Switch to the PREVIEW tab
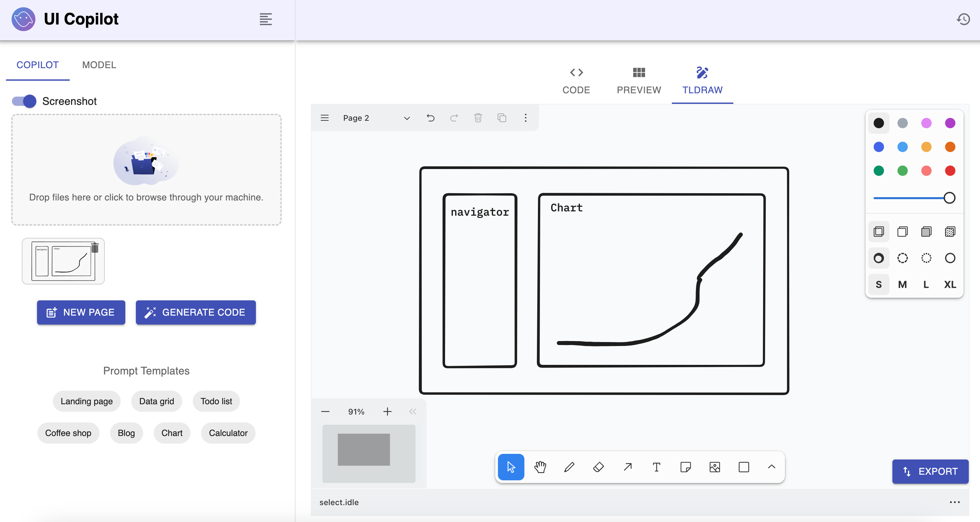Viewport: 980px width, 522px height. 639,80
